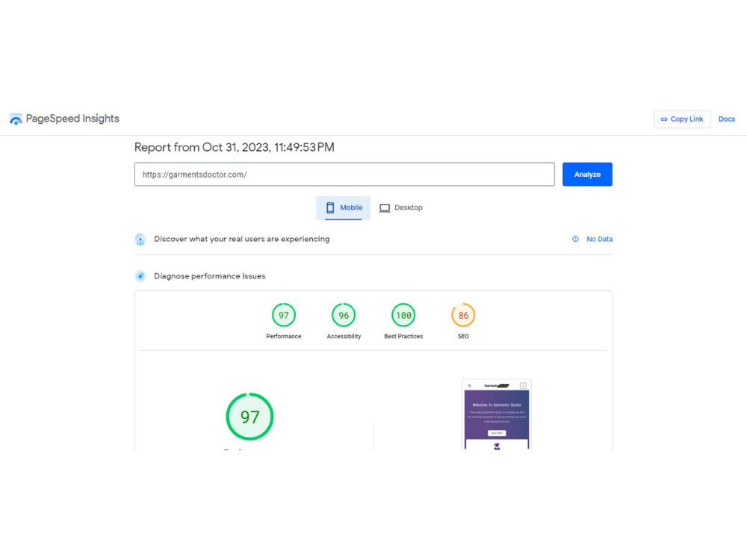The image size is (747, 560).
Task: Click the No Data link
Action: click(599, 239)
